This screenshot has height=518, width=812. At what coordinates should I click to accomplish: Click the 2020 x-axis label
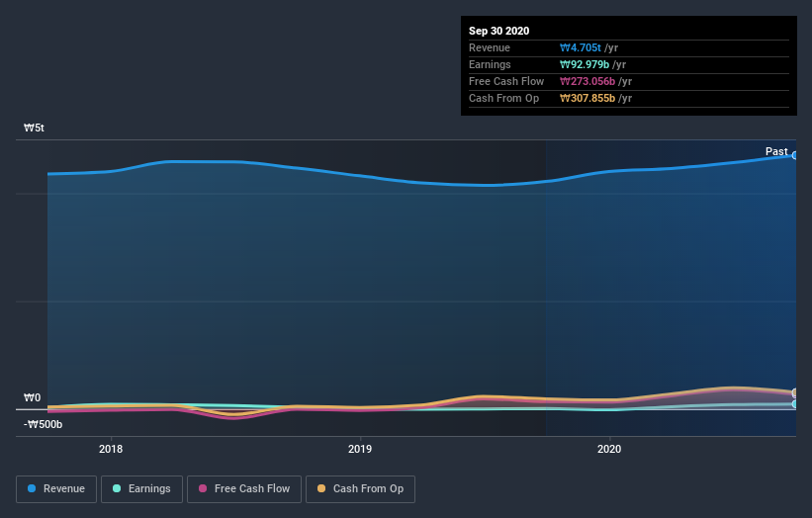pos(609,449)
